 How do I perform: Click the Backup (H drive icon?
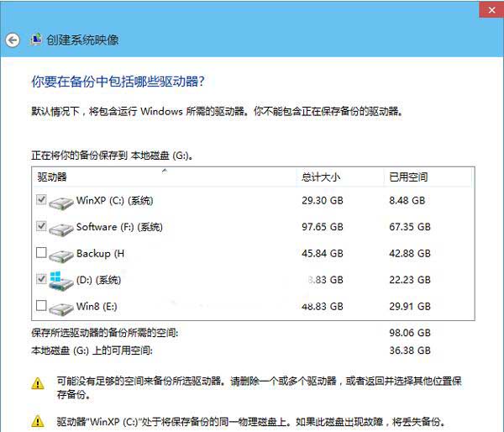(61, 256)
